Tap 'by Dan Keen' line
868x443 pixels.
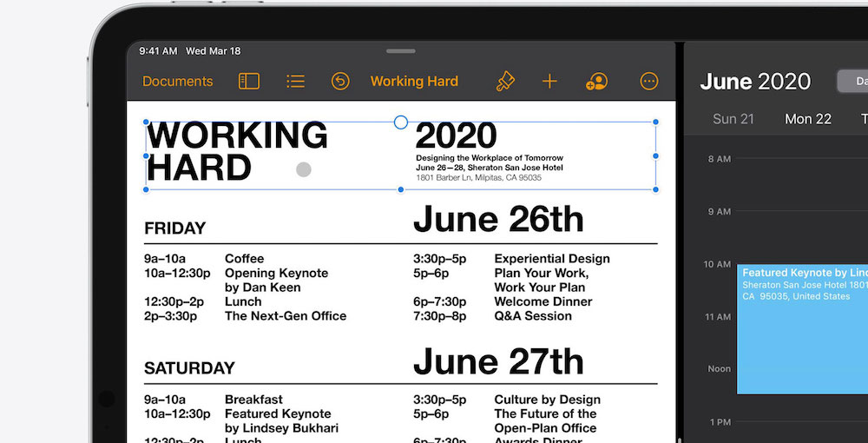[x=262, y=288]
